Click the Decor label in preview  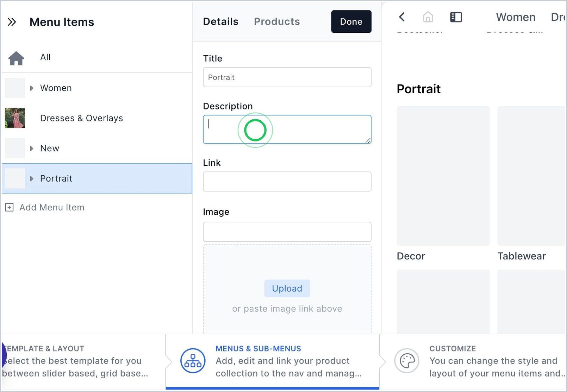point(411,256)
